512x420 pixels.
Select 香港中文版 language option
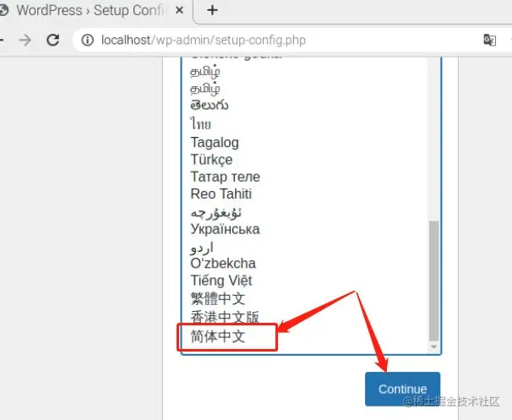pyautogui.click(x=225, y=317)
